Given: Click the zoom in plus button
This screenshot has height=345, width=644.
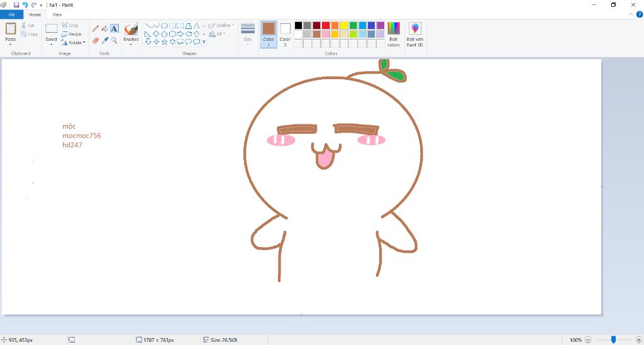Looking at the screenshot, I should tap(639, 340).
